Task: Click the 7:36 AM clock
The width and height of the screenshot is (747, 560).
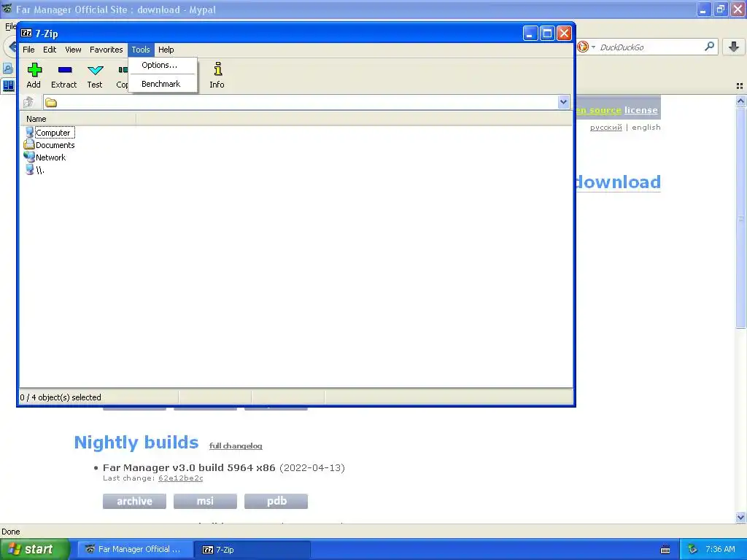Action: click(720, 550)
